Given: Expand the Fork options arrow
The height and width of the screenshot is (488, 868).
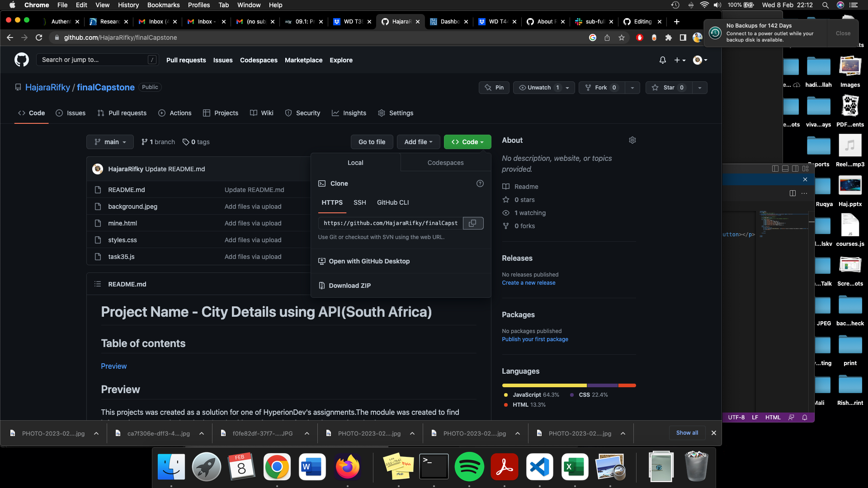Looking at the screenshot, I should point(632,88).
